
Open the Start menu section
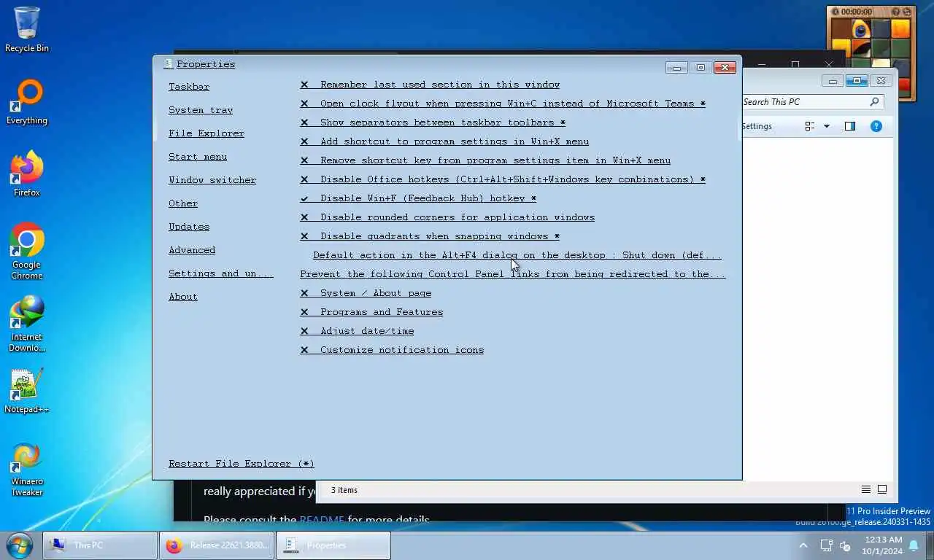198,157
